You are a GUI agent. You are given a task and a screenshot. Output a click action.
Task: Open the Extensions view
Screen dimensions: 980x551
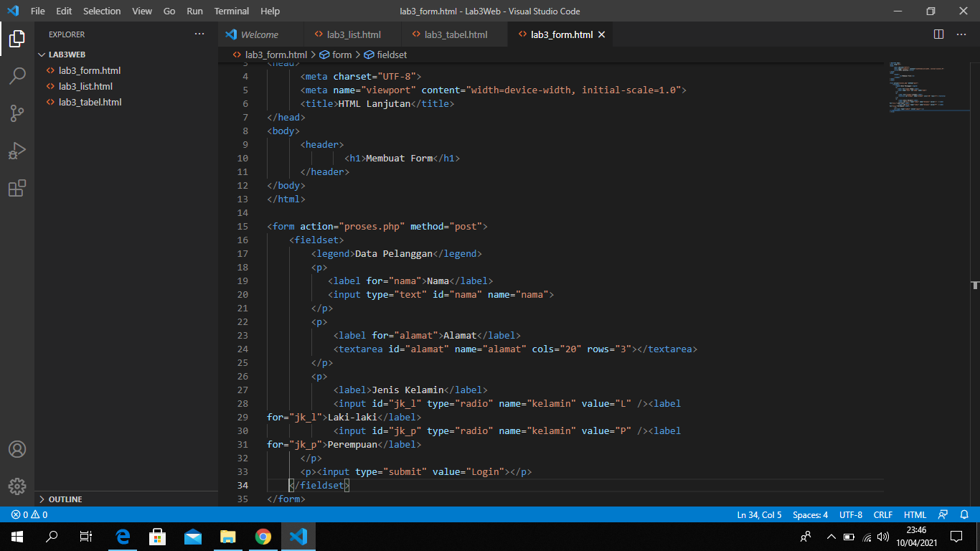point(17,188)
